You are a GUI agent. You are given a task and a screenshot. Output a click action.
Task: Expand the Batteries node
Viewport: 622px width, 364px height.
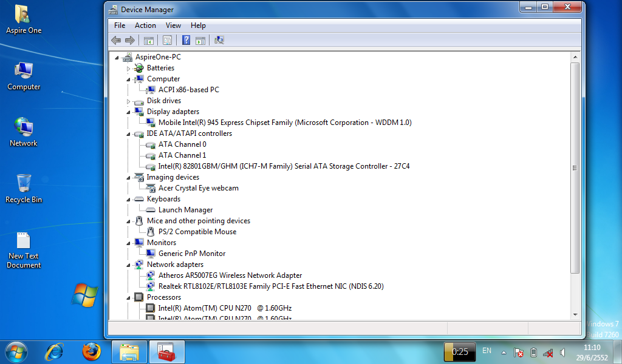[x=128, y=69]
